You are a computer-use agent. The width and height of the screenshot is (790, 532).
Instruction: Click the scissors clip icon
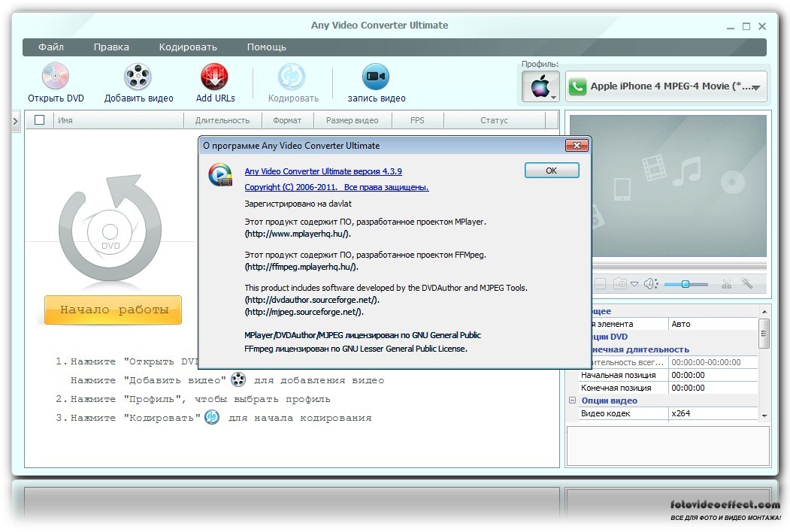pyautogui.click(x=726, y=284)
